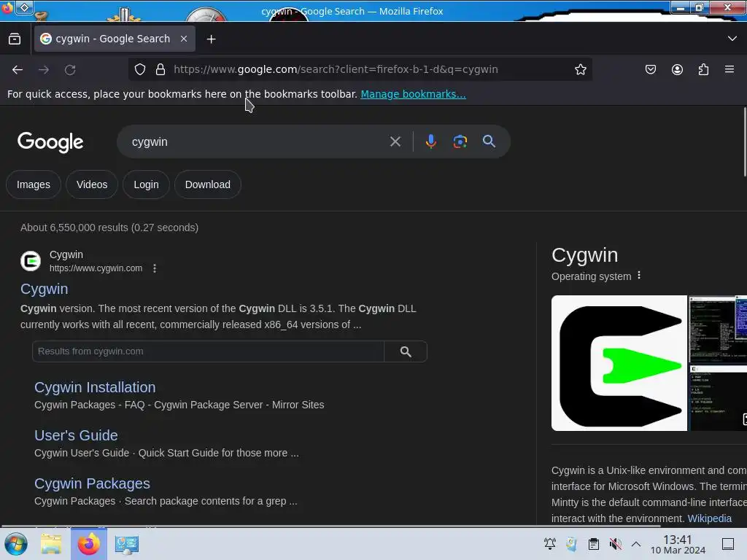Click the horizontal scrollbar at page bottom
The height and width of the screenshot is (560, 747).
tap(330, 526)
